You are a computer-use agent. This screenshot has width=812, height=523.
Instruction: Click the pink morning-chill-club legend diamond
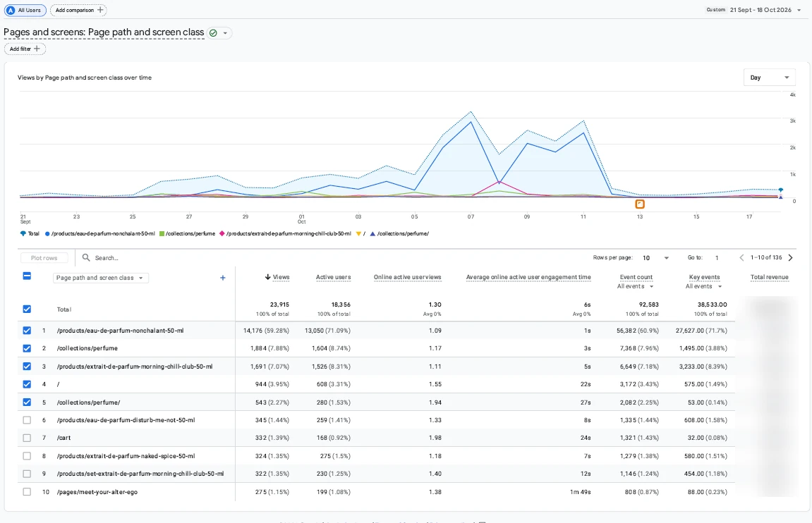click(x=222, y=234)
